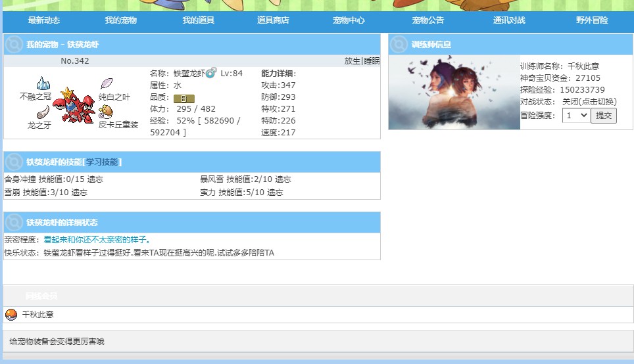Select the 通讯对战 menu item

click(x=509, y=20)
